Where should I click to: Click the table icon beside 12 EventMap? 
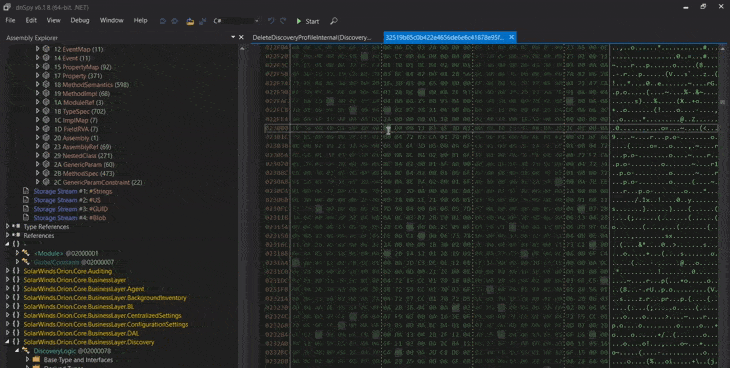[x=46, y=49]
